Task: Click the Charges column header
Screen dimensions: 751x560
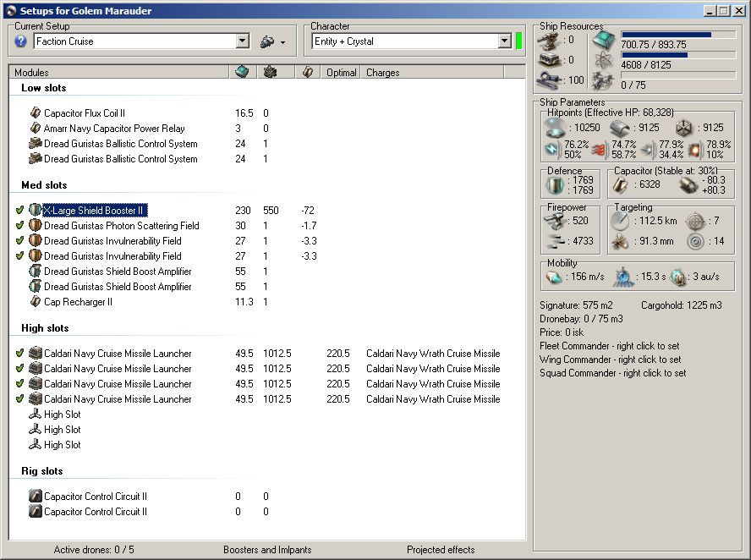Action: [431, 73]
